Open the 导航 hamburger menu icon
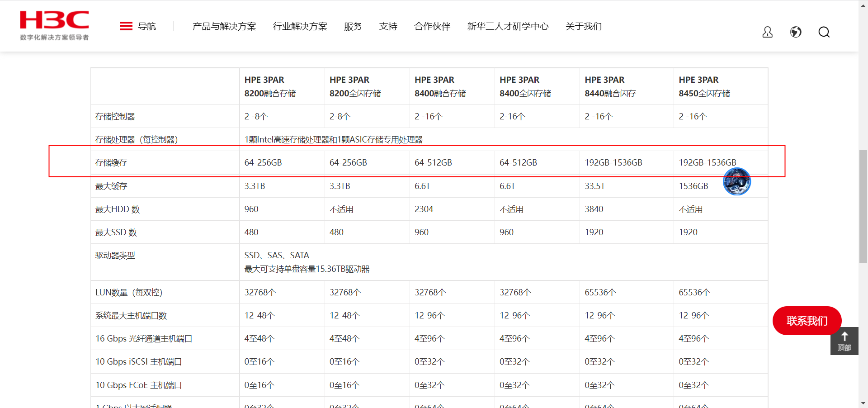Screen dimensions: 868x408 126,26
